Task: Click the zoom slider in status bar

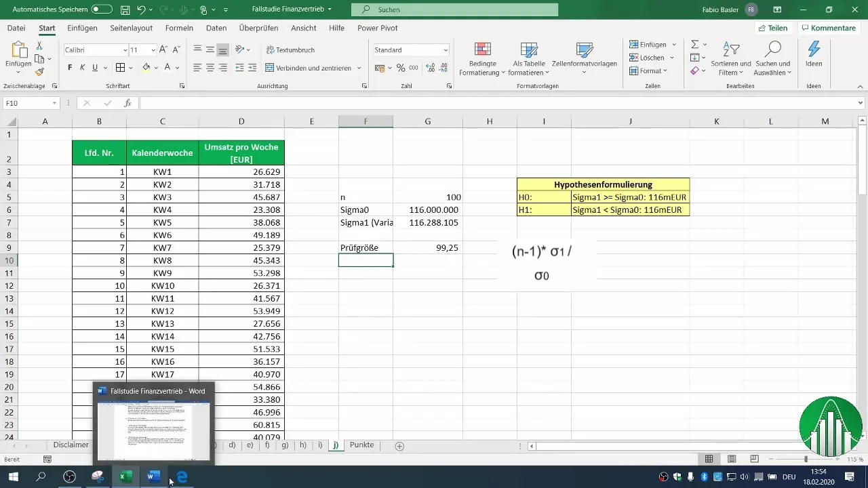Action: pos(805,459)
